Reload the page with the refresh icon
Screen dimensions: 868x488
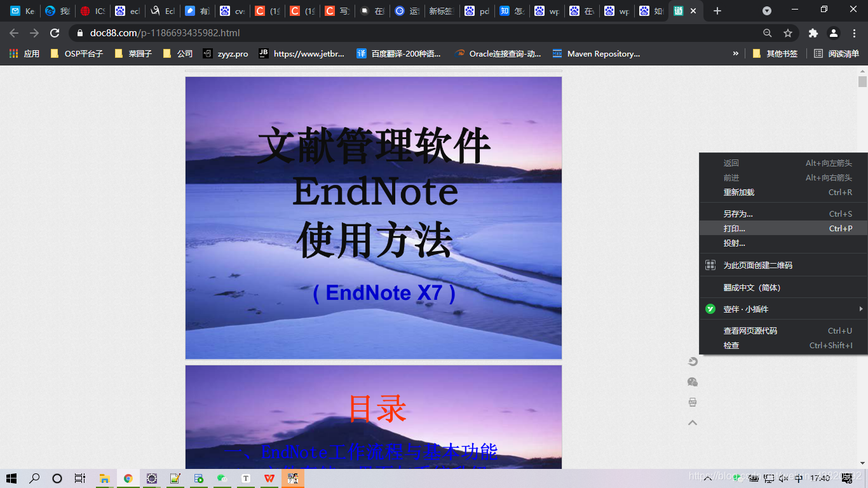(55, 33)
